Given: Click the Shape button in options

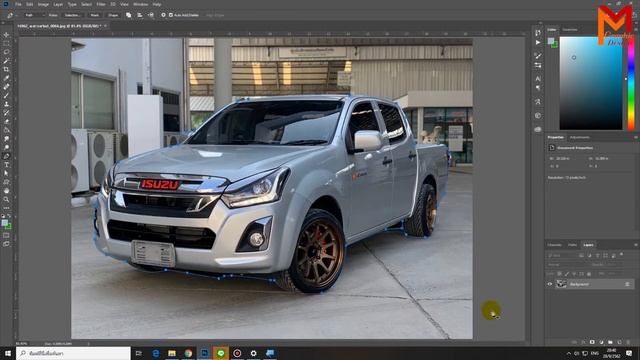Looking at the screenshot, I should pyautogui.click(x=113, y=15).
